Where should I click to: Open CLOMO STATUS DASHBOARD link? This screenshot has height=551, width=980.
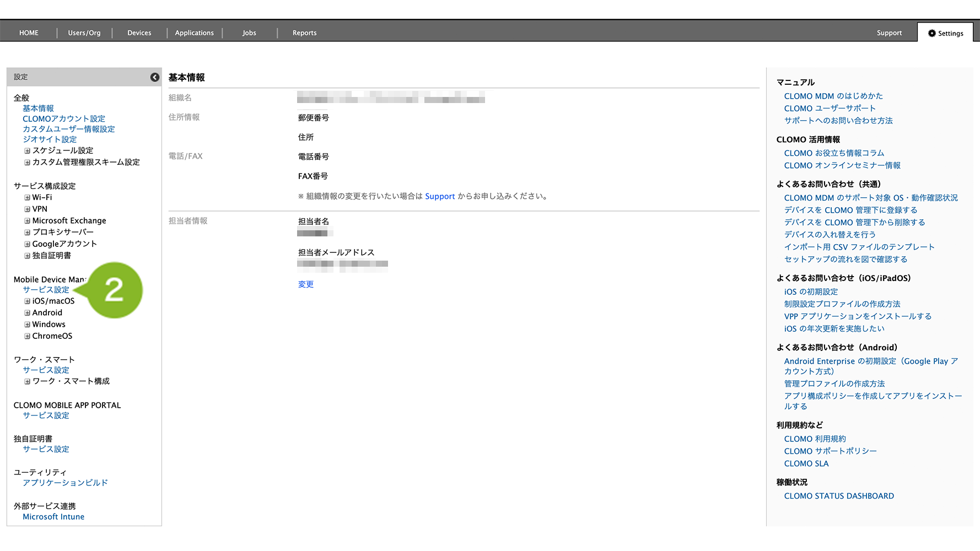click(x=839, y=496)
